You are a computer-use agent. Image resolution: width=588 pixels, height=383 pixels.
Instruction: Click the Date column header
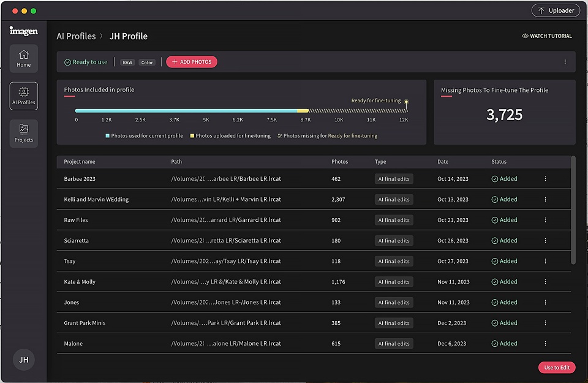(443, 162)
